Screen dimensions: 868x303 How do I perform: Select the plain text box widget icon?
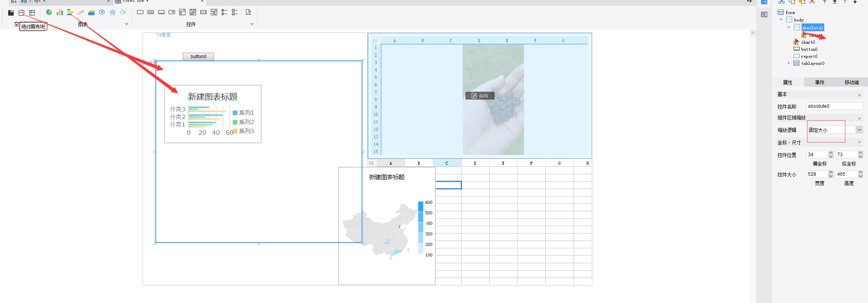(x=140, y=12)
